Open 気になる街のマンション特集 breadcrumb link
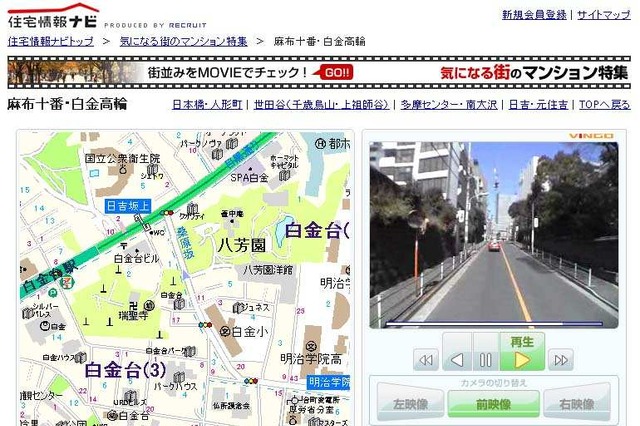 point(183,41)
